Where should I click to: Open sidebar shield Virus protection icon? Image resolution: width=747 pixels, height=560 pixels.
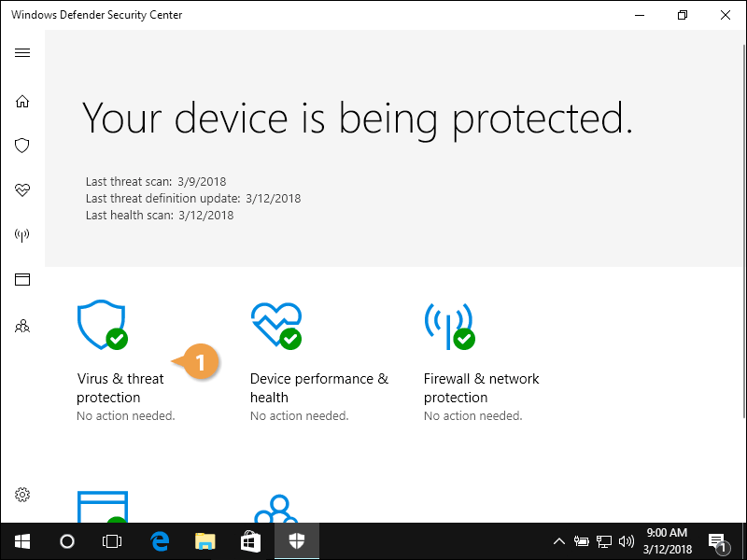[22, 146]
